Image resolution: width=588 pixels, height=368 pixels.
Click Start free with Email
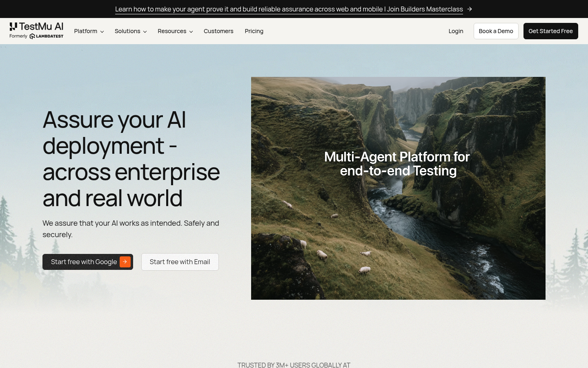coord(180,262)
